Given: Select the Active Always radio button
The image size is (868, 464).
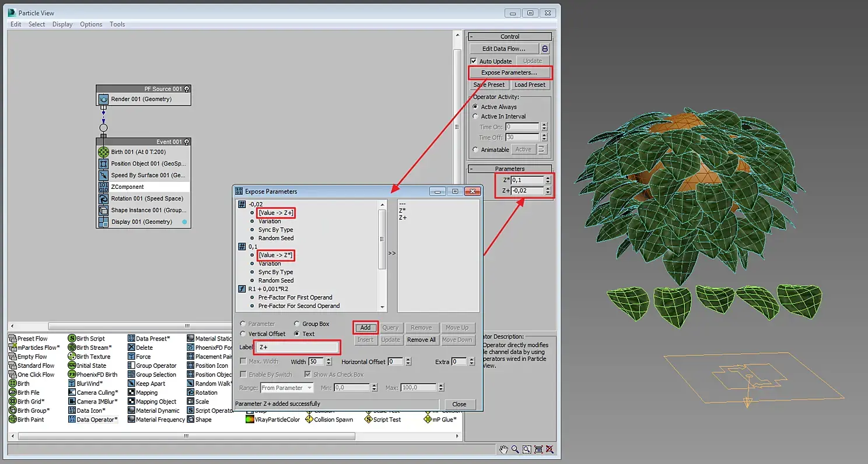Looking at the screenshot, I should pyautogui.click(x=475, y=107).
